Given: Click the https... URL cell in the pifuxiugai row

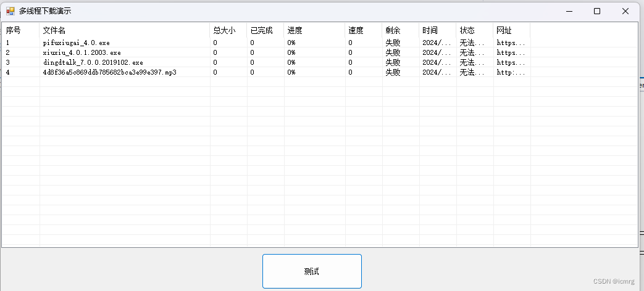Looking at the screenshot, I should click(511, 43).
